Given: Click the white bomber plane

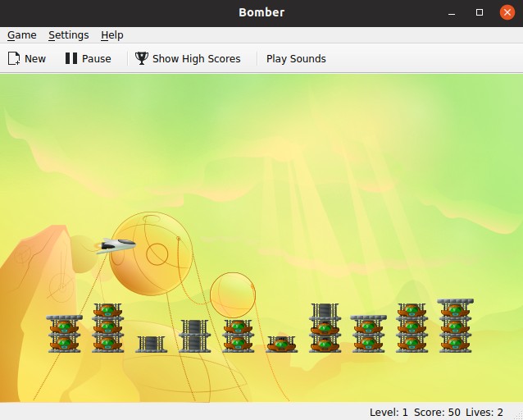Looking at the screenshot, I should tap(116, 246).
